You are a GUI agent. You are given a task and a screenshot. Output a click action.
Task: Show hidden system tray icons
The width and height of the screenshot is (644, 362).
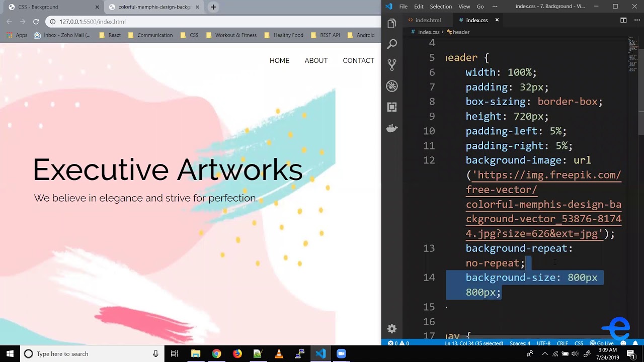[545, 354]
